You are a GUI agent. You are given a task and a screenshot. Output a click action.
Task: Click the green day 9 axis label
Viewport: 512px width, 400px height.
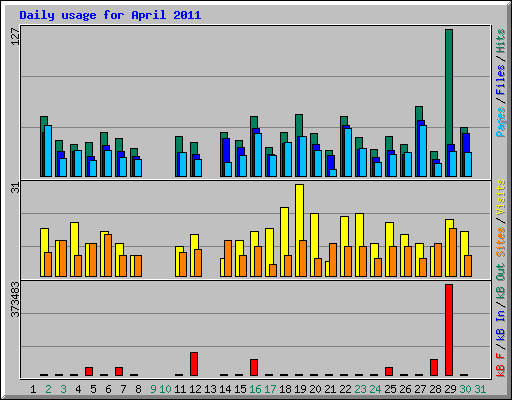pos(153,389)
